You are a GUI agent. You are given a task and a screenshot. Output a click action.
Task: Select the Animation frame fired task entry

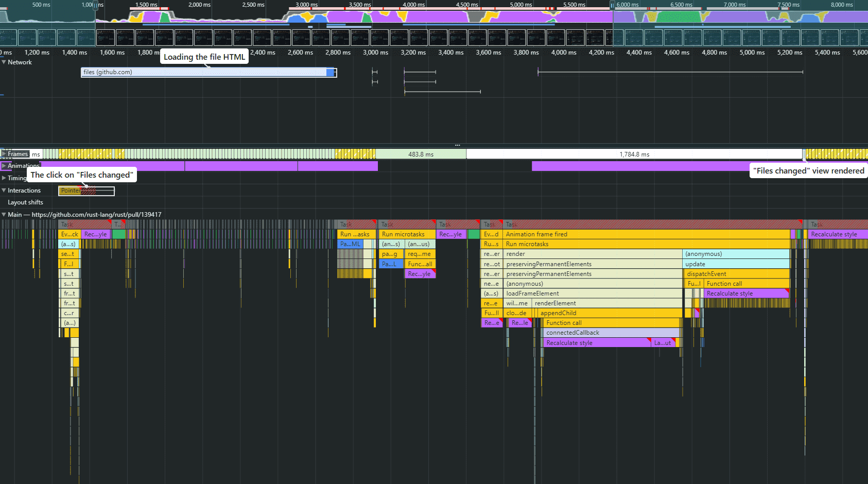tap(592, 234)
